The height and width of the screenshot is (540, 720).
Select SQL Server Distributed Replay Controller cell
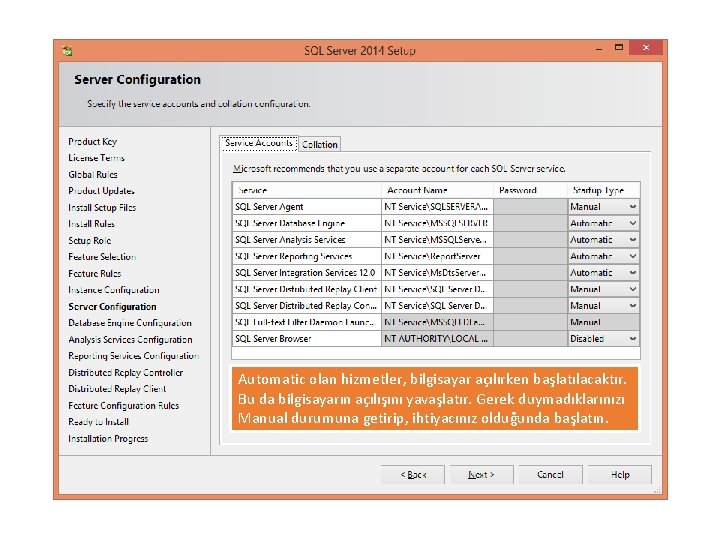click(307, 306)
